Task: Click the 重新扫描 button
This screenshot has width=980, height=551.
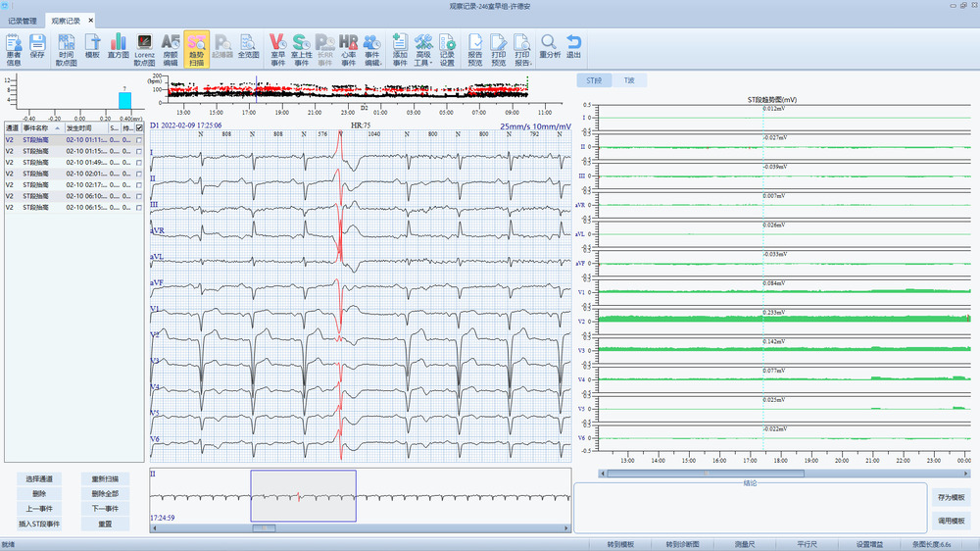Action: point(105,478)
